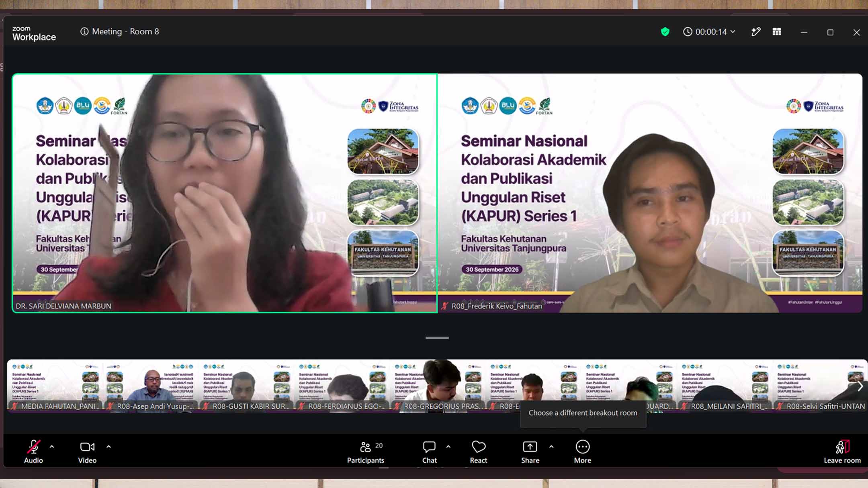Image resolution: width=868 pixels, height=488 pixels.
Task: Show next participants with right arrow
Action: coord(860,386)
